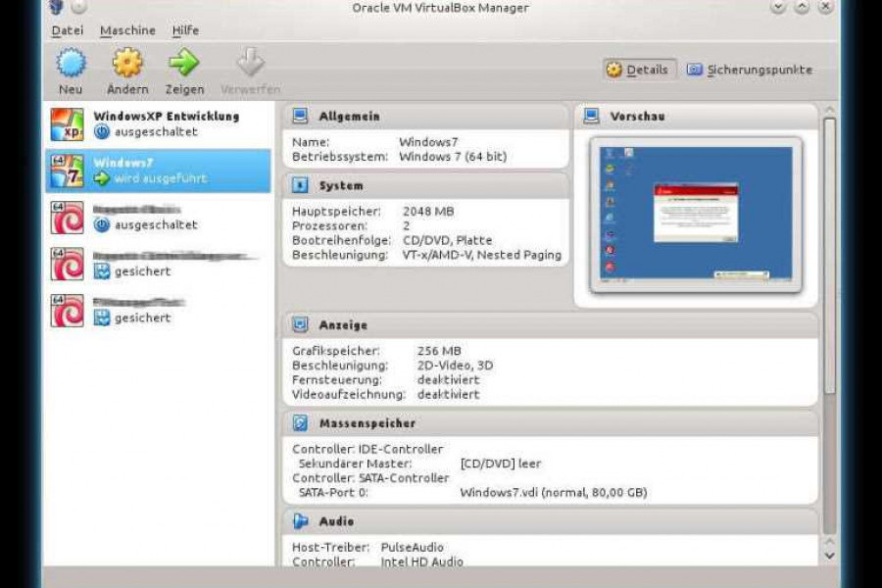
Task: Click the gear icon on the Details button
Action: tap(614, 70)
